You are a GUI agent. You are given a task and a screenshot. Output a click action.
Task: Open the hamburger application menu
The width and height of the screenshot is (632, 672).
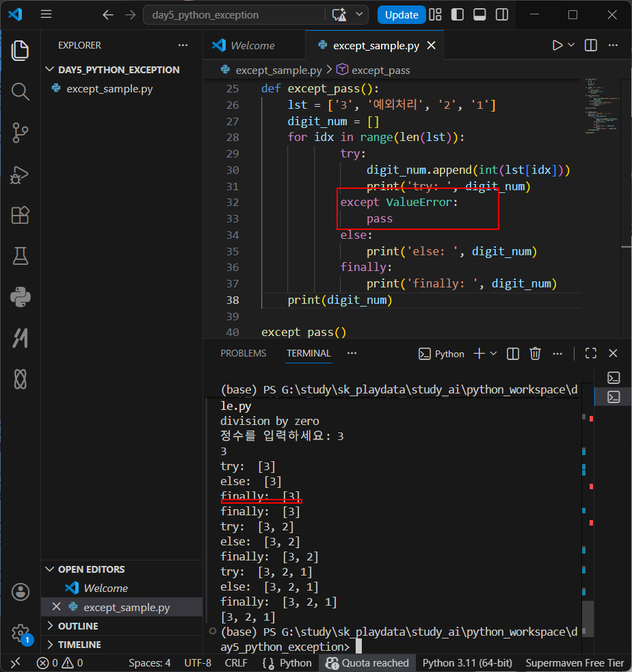click(x=47, y=14)
